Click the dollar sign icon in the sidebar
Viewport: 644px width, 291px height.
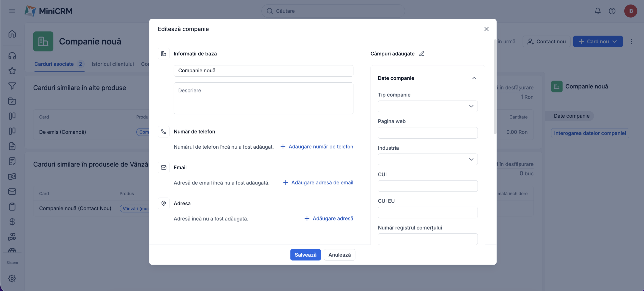coord(12,222)
